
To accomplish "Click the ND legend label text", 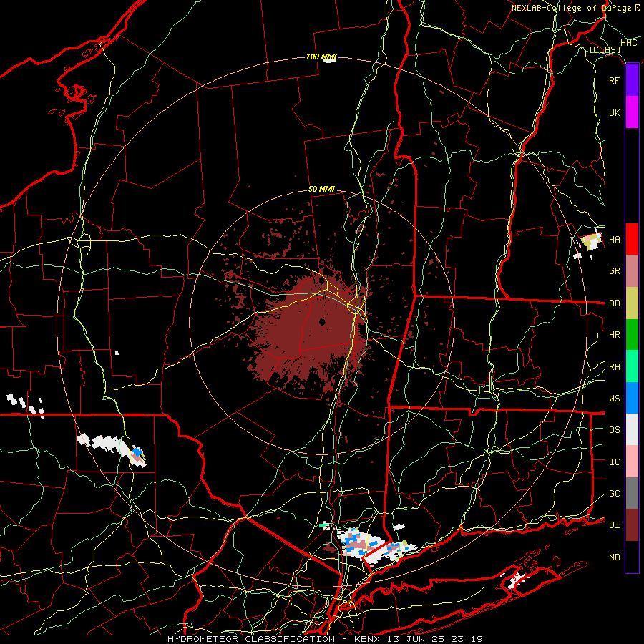I will coord(615,557).
